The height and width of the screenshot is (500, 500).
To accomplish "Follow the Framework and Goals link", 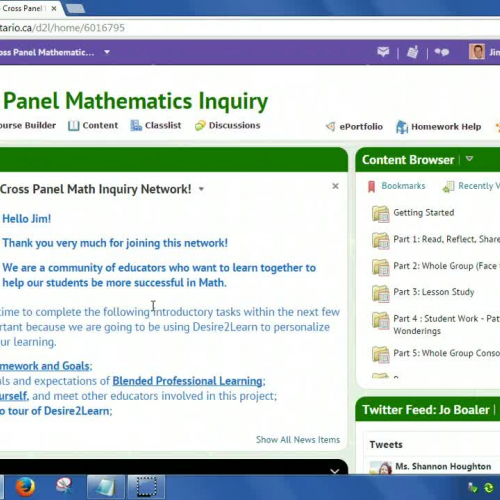I will coord(45,366).
